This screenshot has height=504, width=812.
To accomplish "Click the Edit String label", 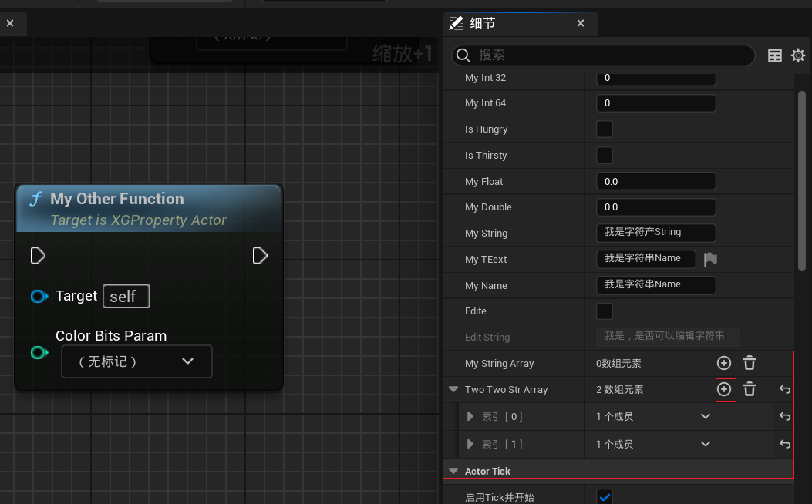I will tap(487, 338).
